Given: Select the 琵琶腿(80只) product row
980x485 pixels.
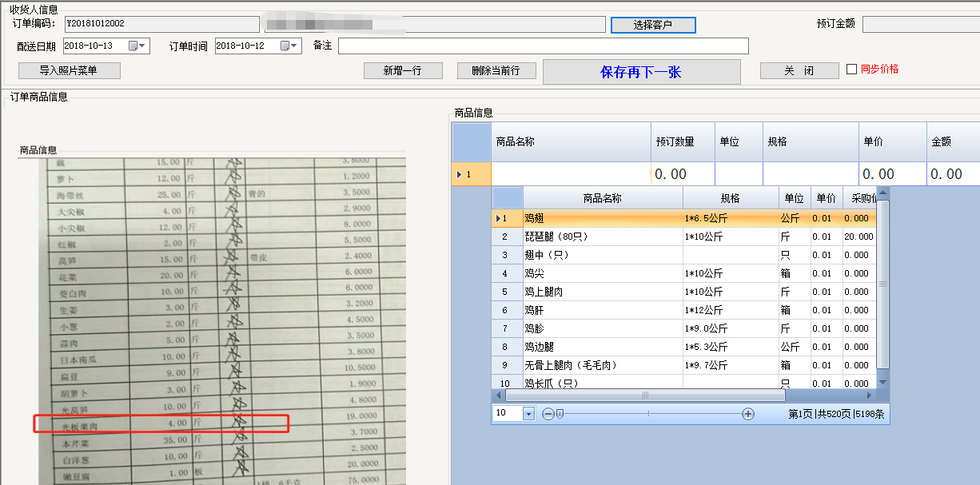Looking at the screenshot, I should pos(684,237).
